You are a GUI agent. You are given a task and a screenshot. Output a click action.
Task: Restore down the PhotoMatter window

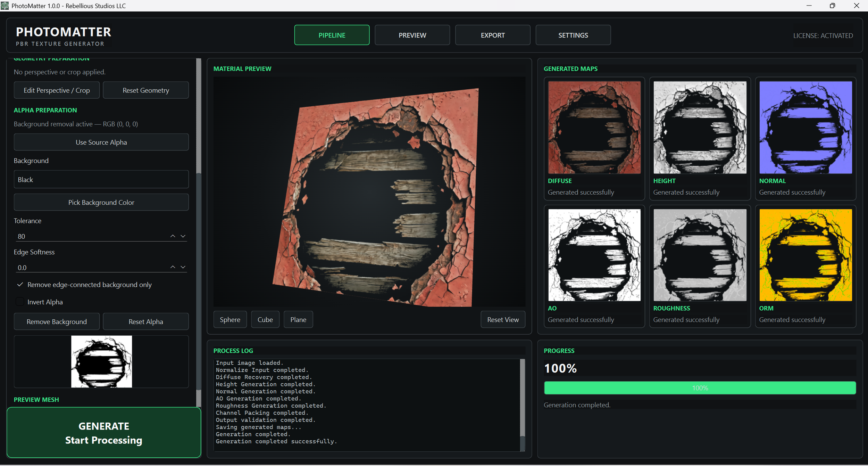click(832, 6)
